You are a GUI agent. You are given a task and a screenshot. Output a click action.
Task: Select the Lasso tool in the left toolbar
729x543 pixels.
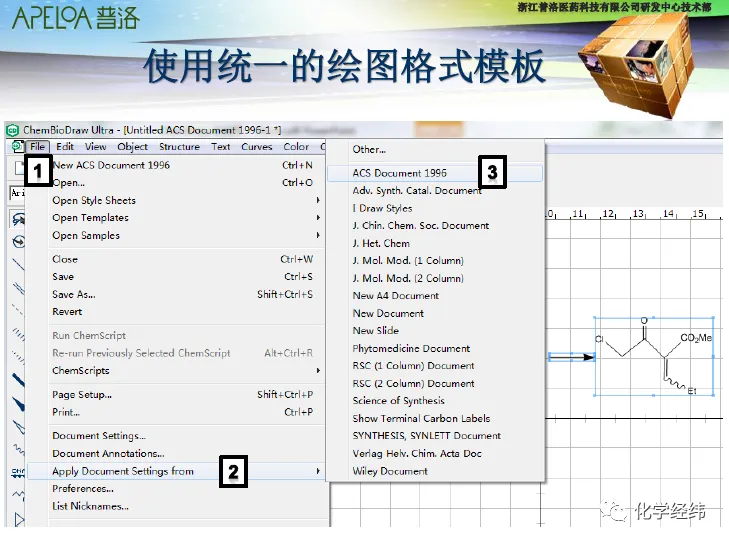[x=18, y=219]
